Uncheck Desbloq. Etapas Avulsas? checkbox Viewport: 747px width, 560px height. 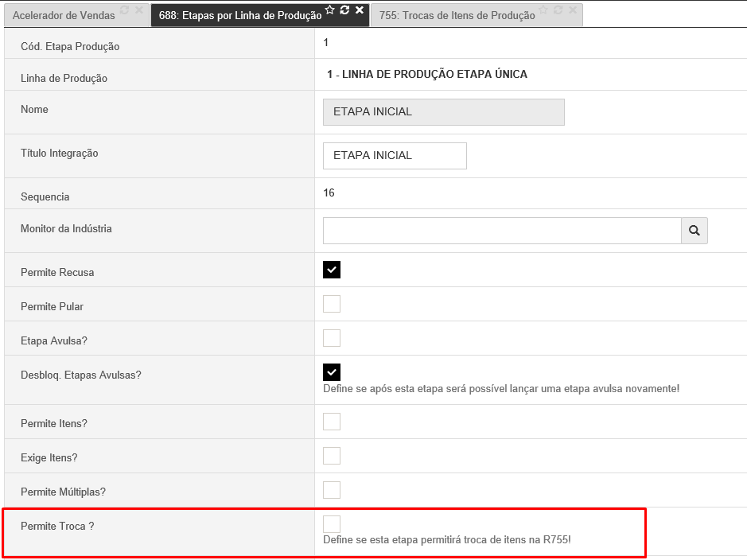click(x=332, y=372)
